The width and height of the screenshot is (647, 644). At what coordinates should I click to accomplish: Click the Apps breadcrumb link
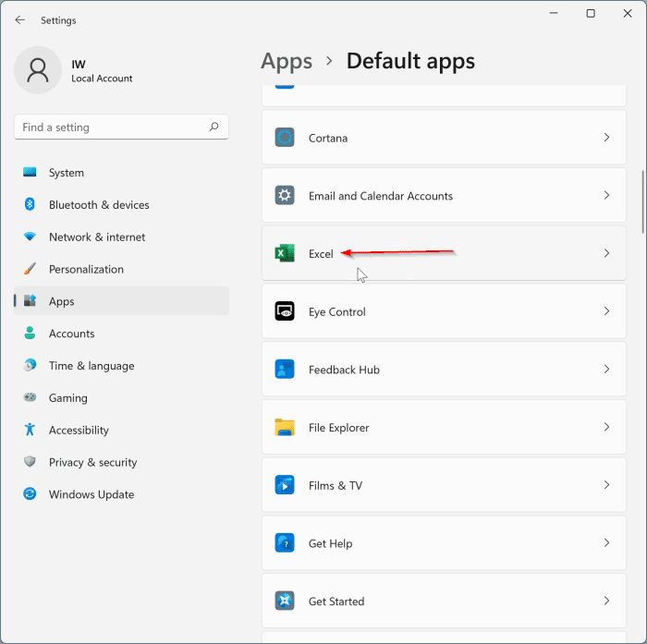(287, 61)
